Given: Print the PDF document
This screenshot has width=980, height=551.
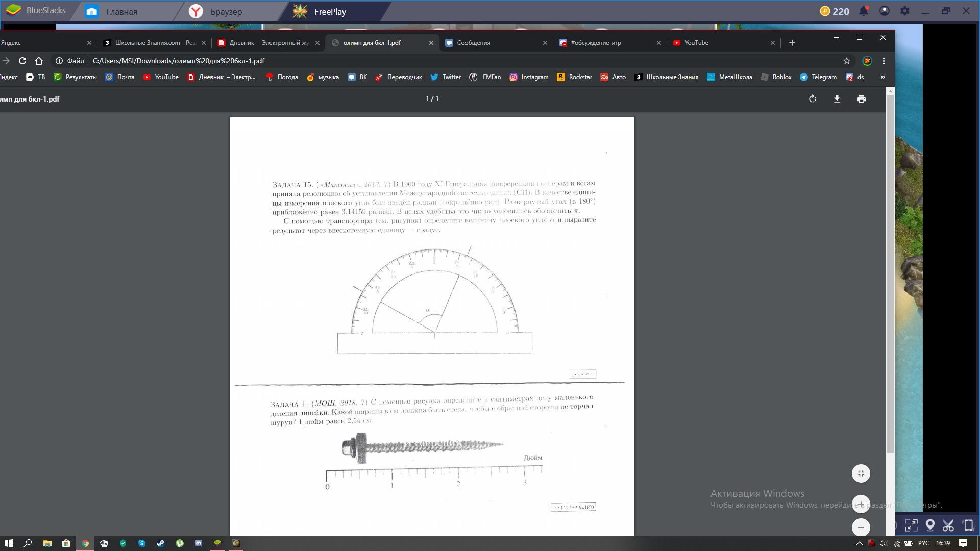Looking at the screenshot, I should (861, 99).
